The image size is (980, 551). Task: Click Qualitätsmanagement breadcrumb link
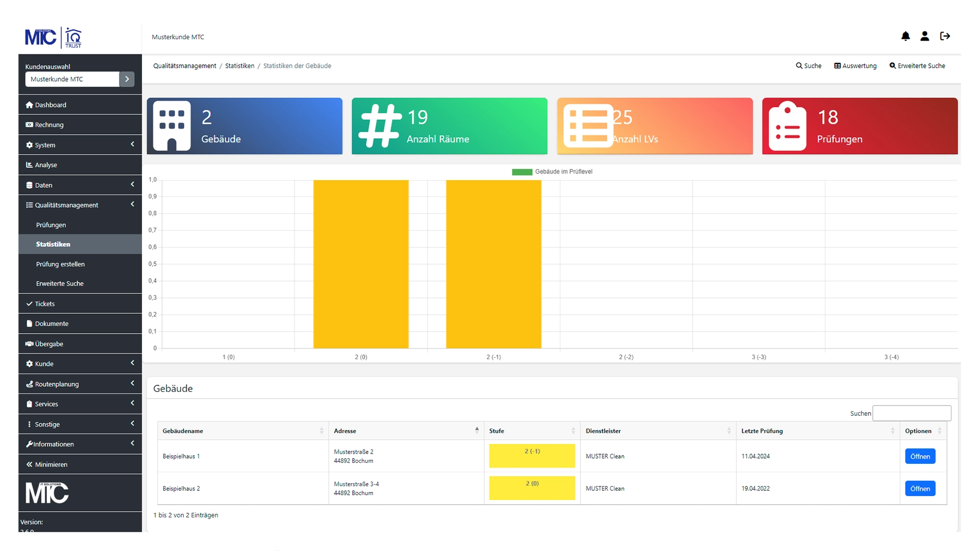pos(185,66)
